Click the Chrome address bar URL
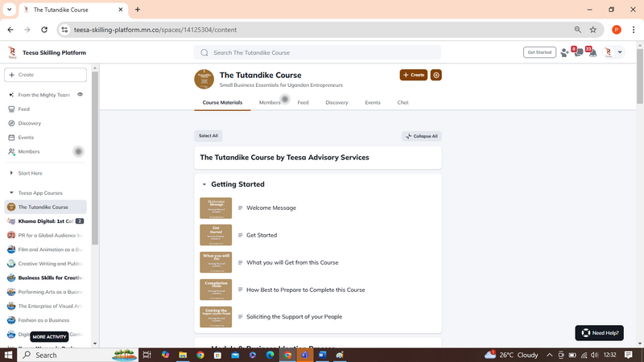The image size is (644, 362). pos(155,30)
